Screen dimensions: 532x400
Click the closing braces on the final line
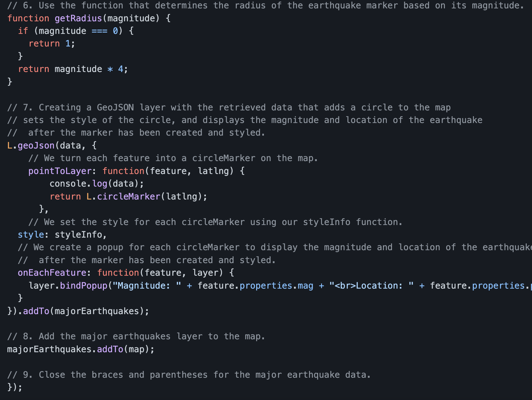pos(15,387)
